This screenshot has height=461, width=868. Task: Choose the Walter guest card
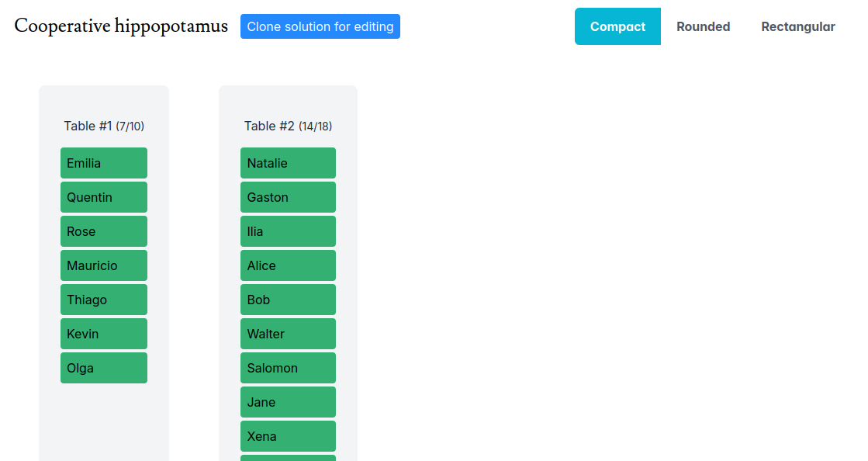[288, 334]
